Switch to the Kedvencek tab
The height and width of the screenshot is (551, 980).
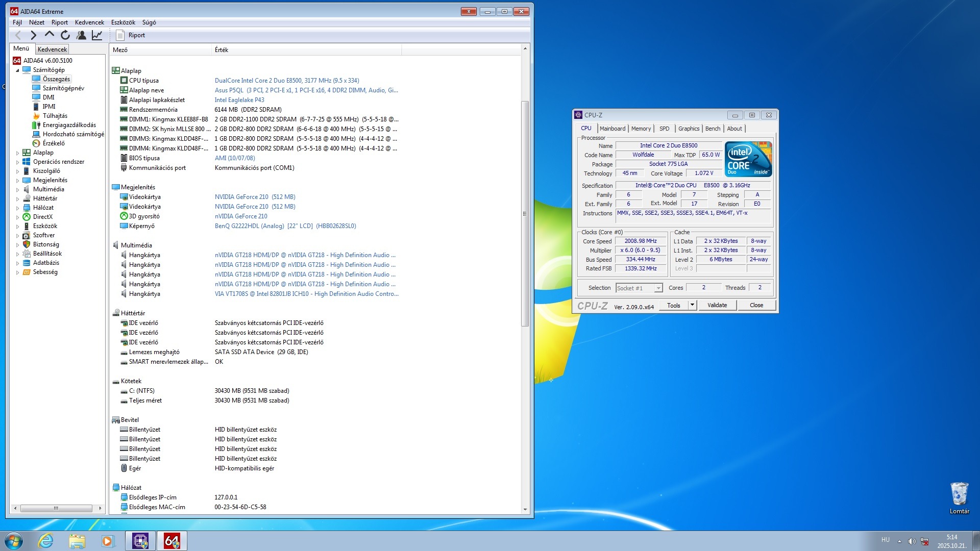click(x=52, y=49)
